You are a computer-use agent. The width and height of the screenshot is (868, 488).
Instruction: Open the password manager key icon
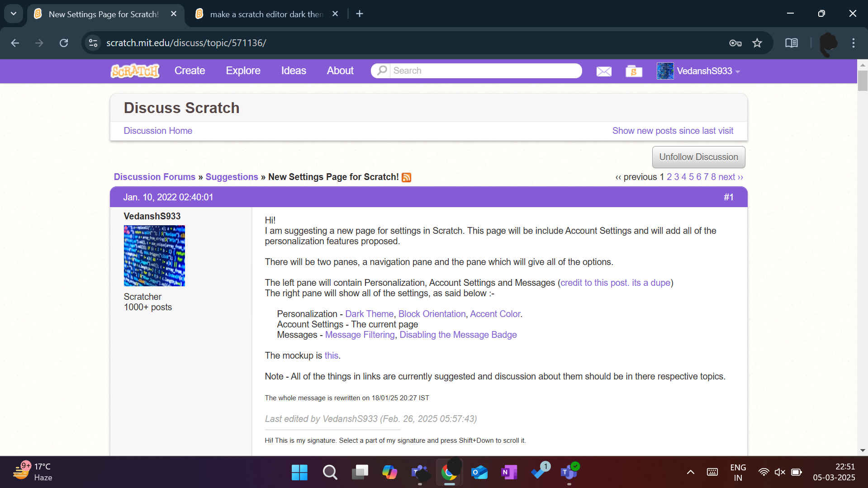[x=735, y=43]
